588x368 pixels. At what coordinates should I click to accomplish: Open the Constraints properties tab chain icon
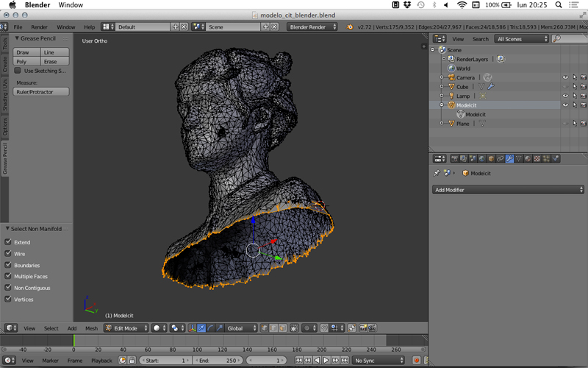(x=501, y=159)
